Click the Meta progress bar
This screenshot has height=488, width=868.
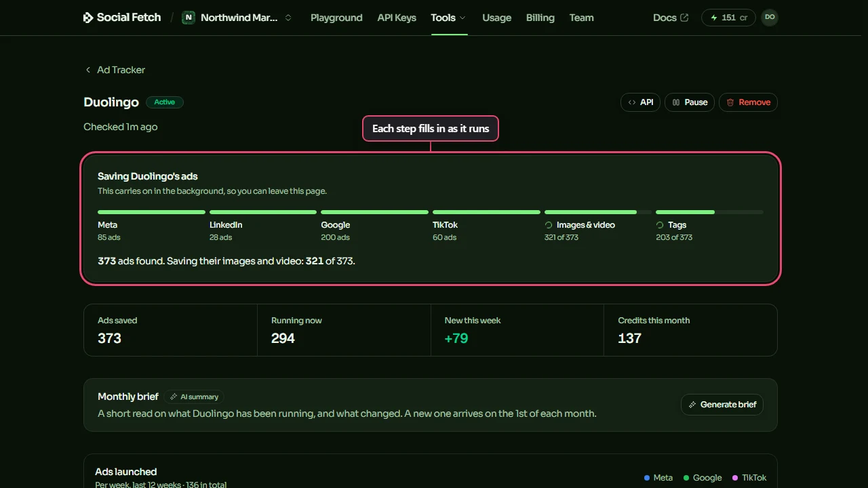pos(151,212)
